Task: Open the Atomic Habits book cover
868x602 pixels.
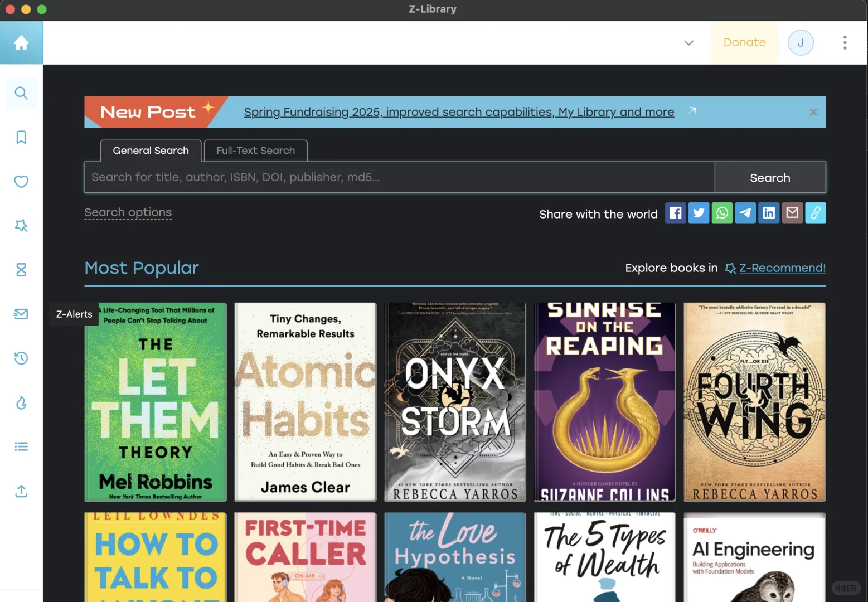Action: click(306, 402)
